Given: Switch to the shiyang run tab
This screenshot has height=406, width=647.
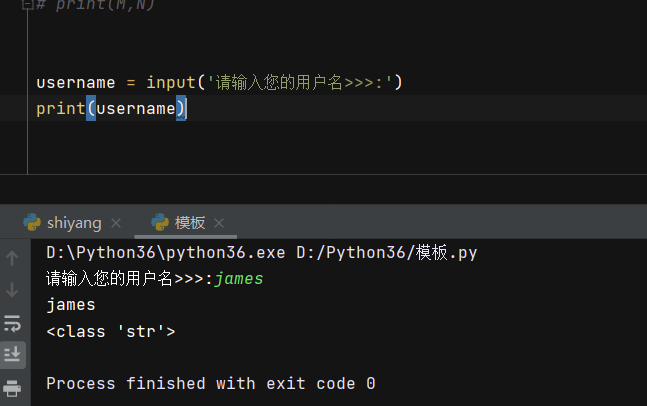Looking at the screenshot, I should [73, 222].
